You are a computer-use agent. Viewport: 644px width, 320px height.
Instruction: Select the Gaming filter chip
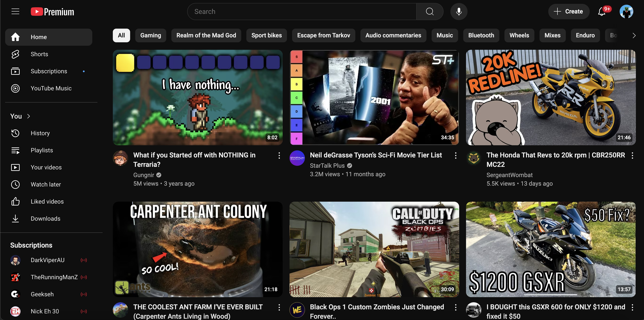click(x=150, y=35)
